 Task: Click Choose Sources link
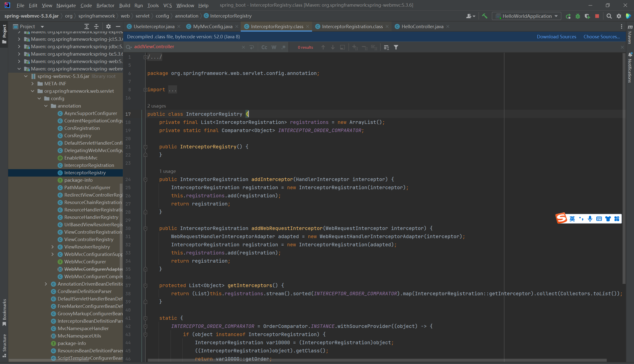(x=602, y=37)
